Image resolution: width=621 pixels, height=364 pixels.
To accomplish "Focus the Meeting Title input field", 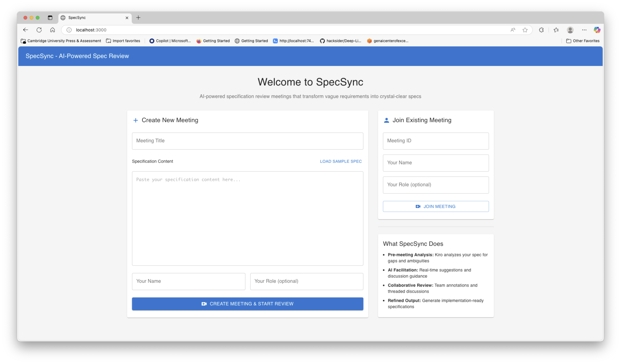I will point(247,141).
